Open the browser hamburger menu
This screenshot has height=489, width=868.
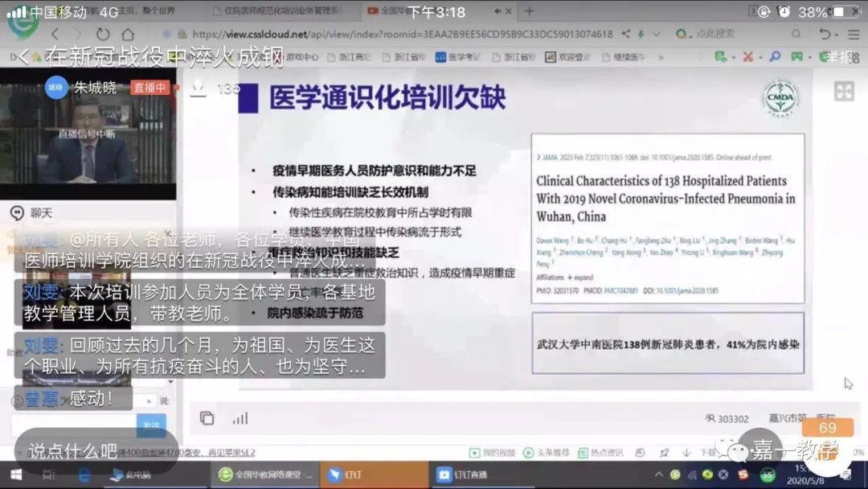854,35
